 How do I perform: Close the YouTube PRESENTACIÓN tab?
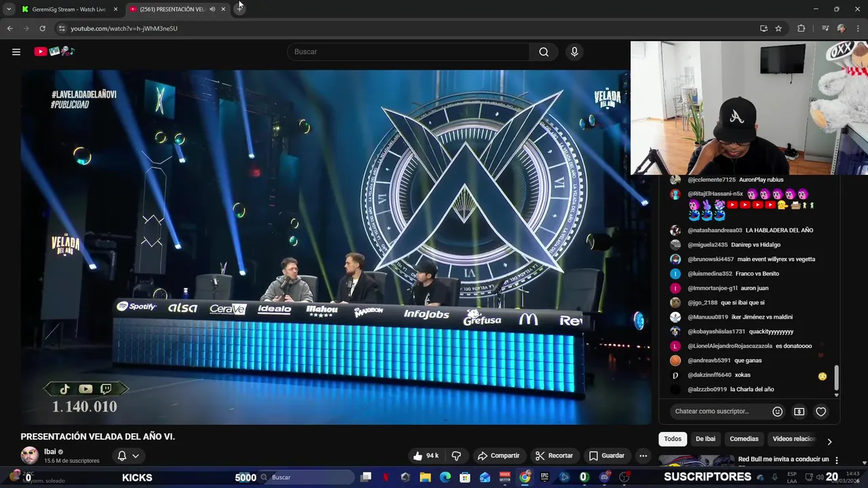click(x=223, y=9)
